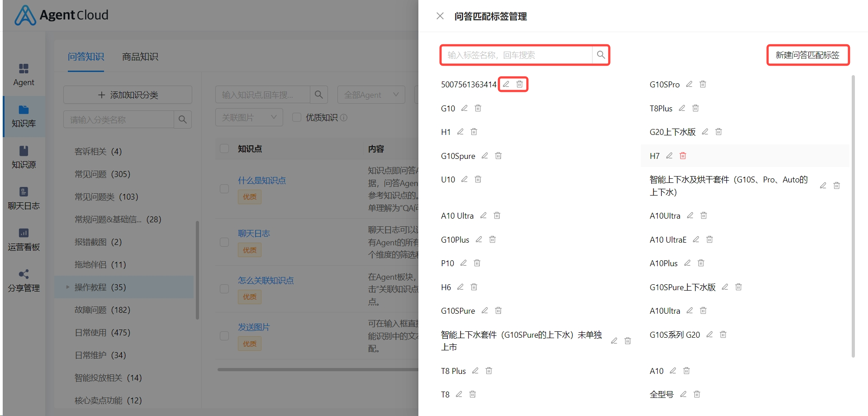This screenshot has width=868, height=416.
Task: Select the 什么是知识点 row checkbox
Action: [224, 189]
